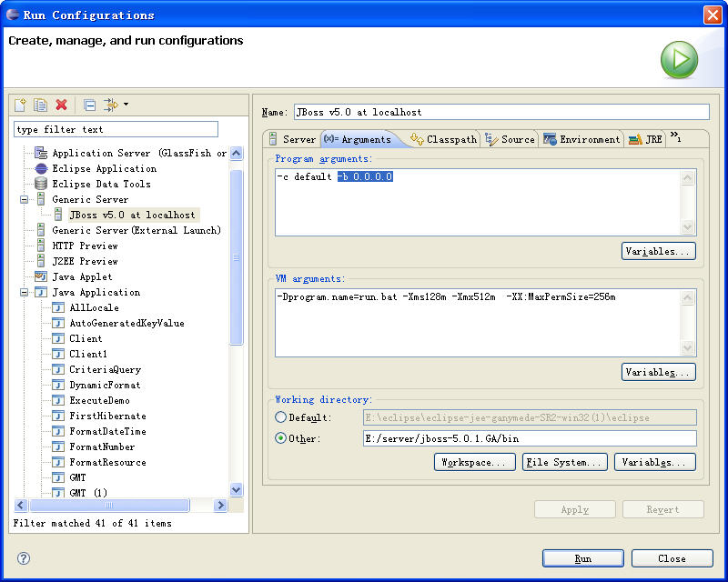Create a new launch configuration
The height and width of the screenshot is (582, 728).
coord(20,105)
